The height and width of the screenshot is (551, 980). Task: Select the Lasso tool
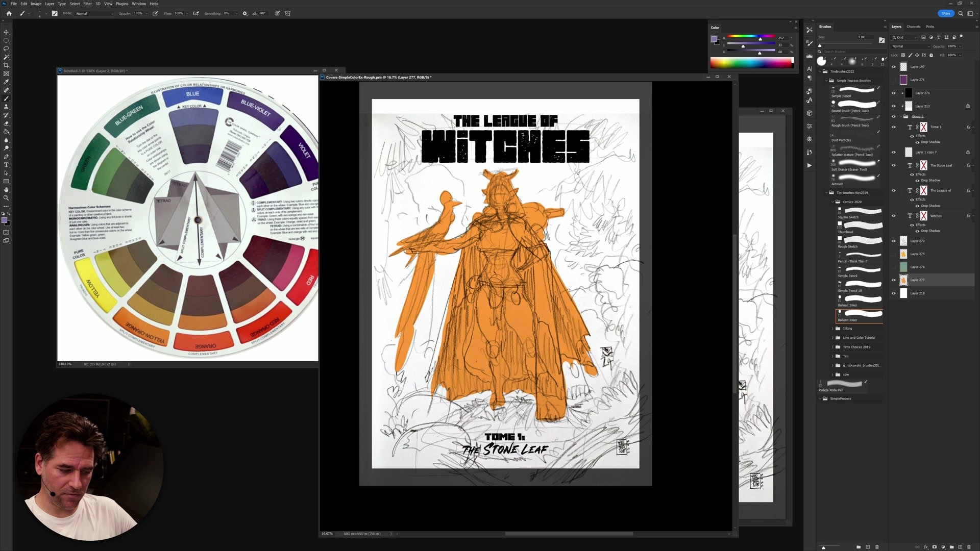(x=6, y=49)
